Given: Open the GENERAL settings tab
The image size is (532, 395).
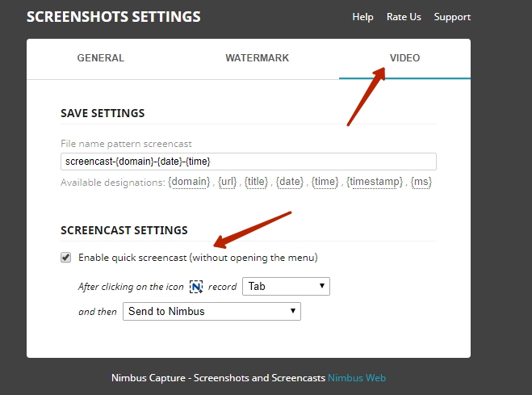Looking at the screenshot, I should pyautogui.click(x=100, y=58).
